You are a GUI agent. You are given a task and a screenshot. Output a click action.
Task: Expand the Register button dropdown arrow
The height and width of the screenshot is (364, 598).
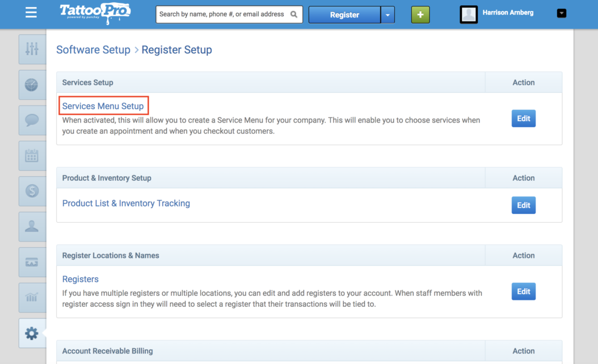coord(388,15)
